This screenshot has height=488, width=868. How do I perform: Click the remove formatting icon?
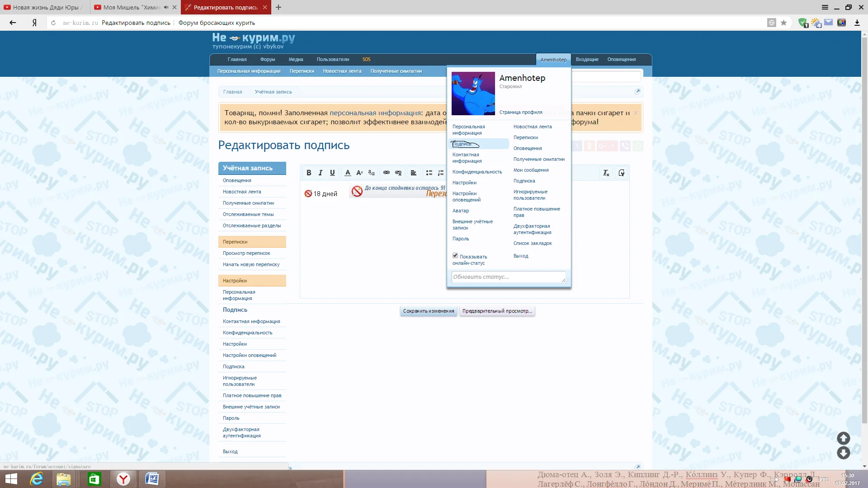click(x=606, y=173)
